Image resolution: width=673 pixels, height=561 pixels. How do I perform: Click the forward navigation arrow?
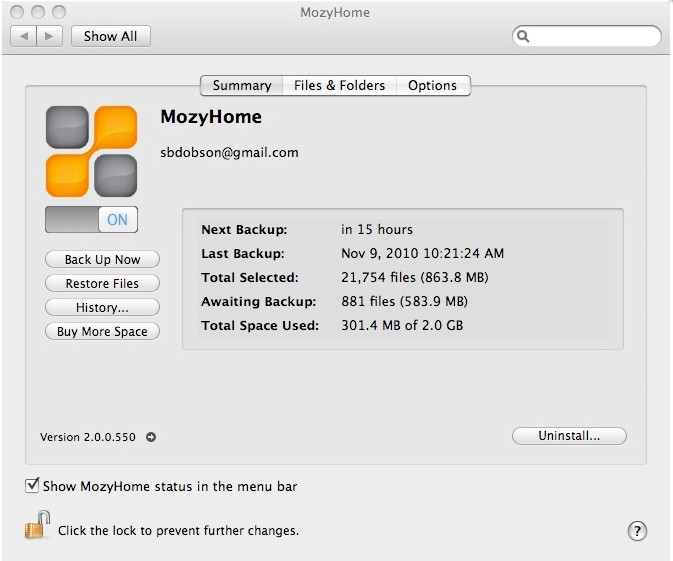click(50, 36)
